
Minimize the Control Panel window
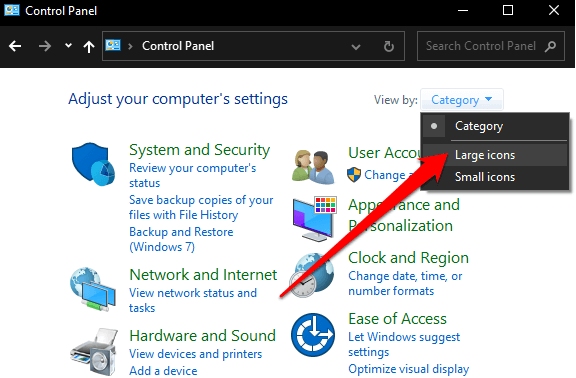463,10
